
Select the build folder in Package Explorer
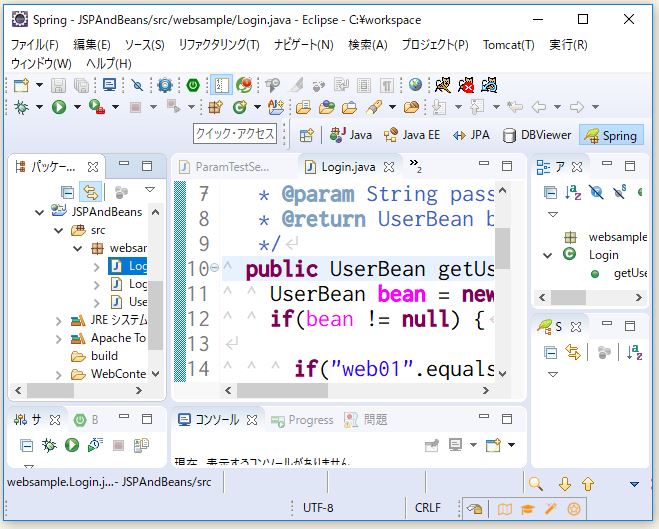click(95, 356)
